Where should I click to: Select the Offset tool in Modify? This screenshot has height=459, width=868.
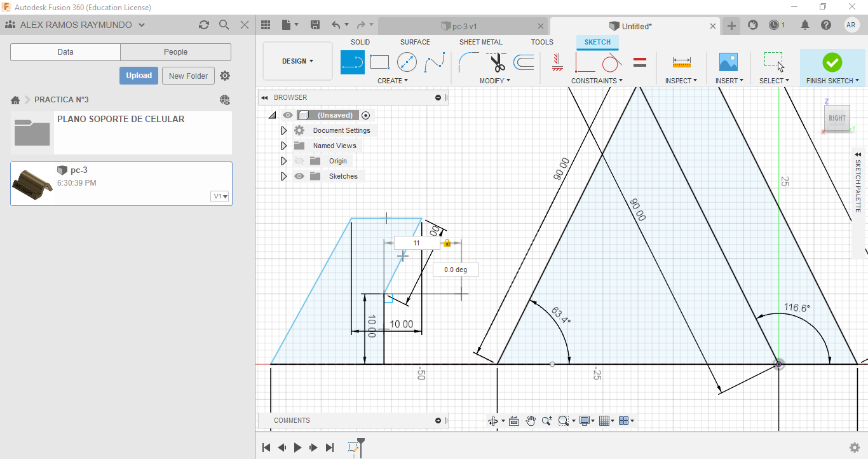[524, 62]
